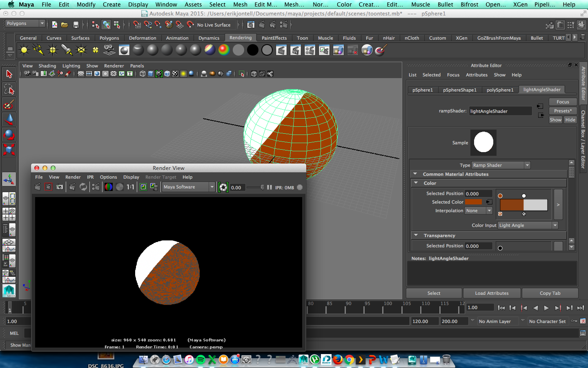Viewport: 588px width, 368px height.
Task: Open the Options menu in Render View
Action: 108,177
